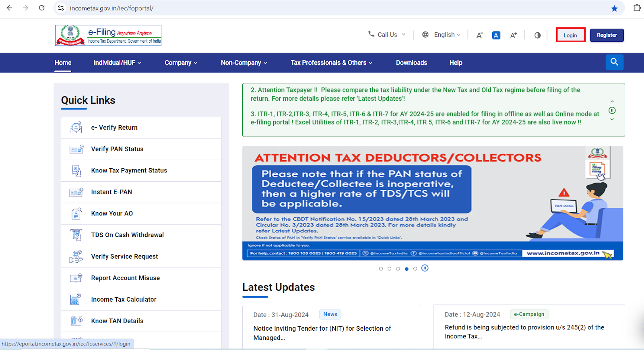Open the Verify PAN Status link

coord(117,149)
